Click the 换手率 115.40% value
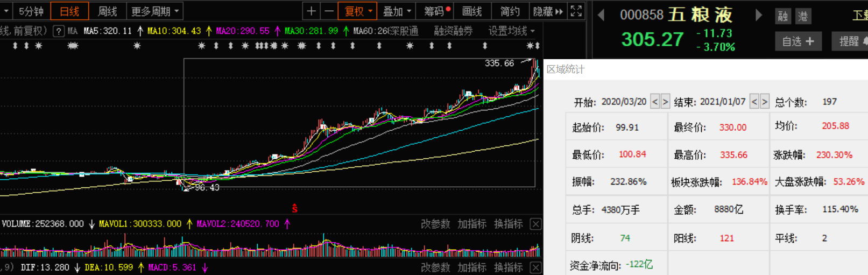This screenshot has height=275, width=868. [x=841, y=209]
